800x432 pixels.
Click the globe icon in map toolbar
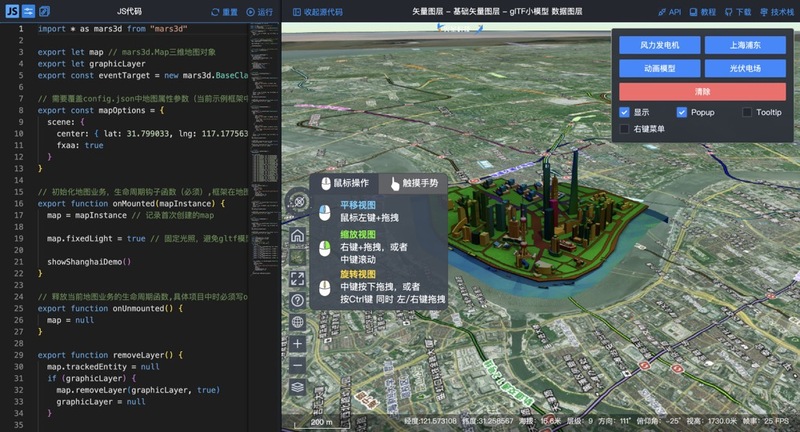(x=297, y=322)
